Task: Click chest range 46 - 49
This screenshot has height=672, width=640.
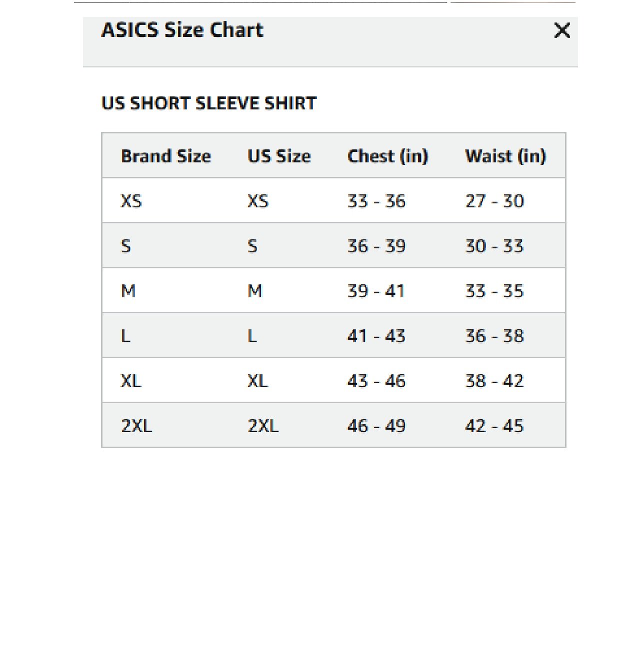Action: 376,426
